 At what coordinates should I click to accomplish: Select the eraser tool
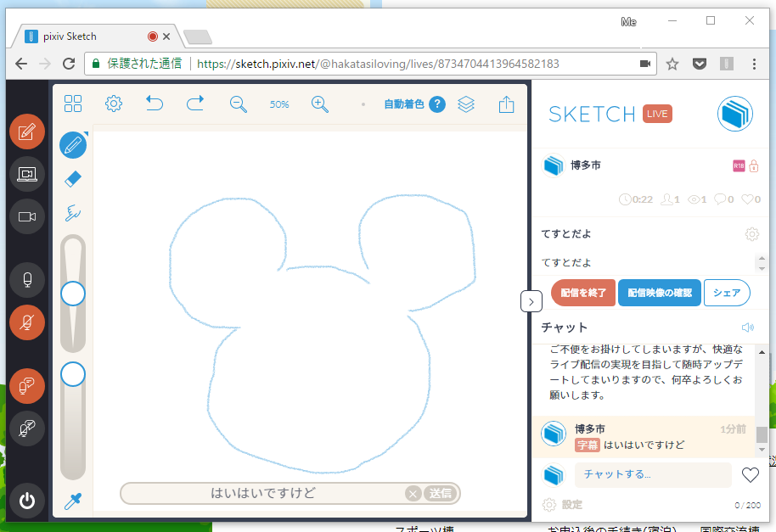coord(73,179)
